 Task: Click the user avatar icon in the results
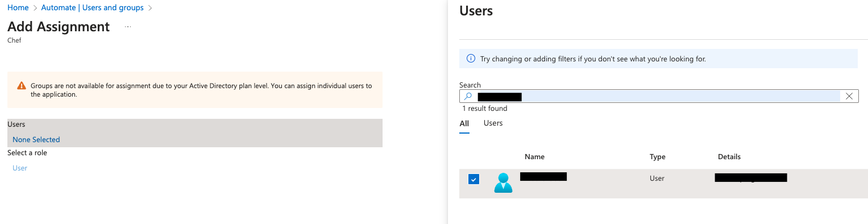503,183
